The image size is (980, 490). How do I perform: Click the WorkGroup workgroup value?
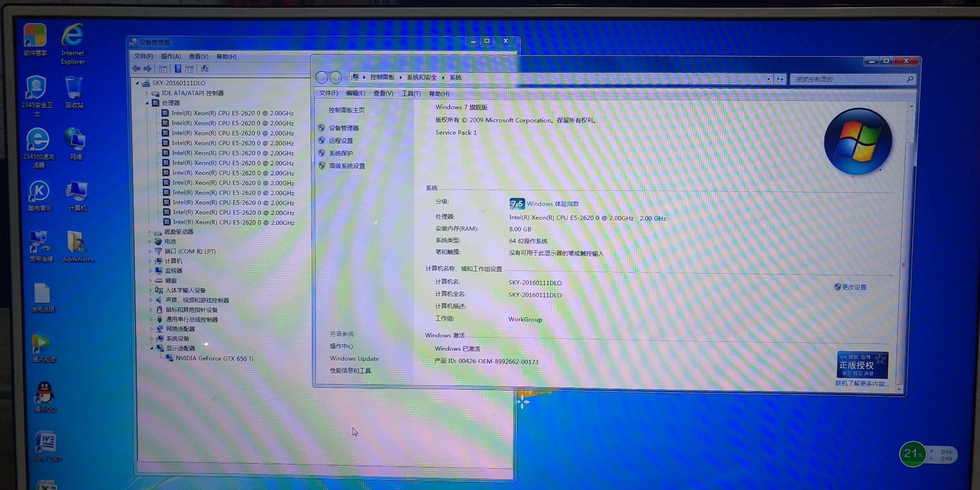coord(525,319)
